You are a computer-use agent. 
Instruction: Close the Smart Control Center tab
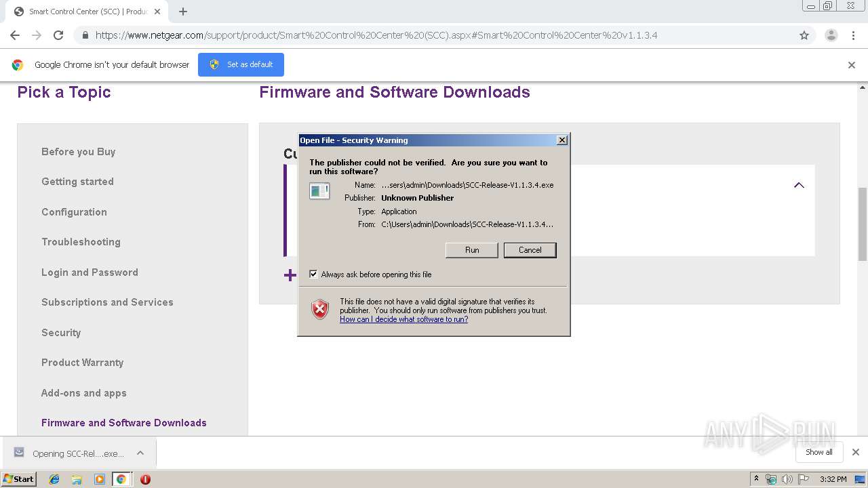pos(157,12)
